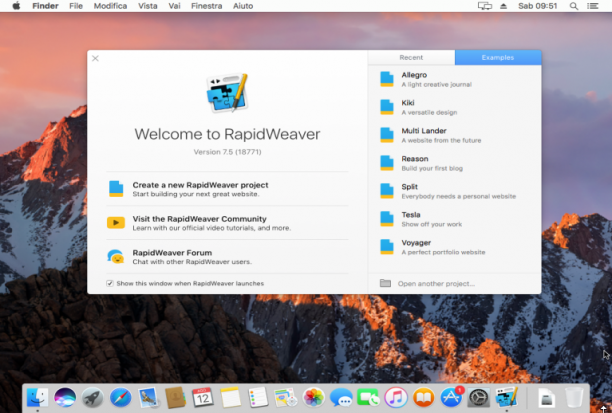
Task: Open Reminders in the Dock
Action: pyautogui.click(x=258, y=398)
